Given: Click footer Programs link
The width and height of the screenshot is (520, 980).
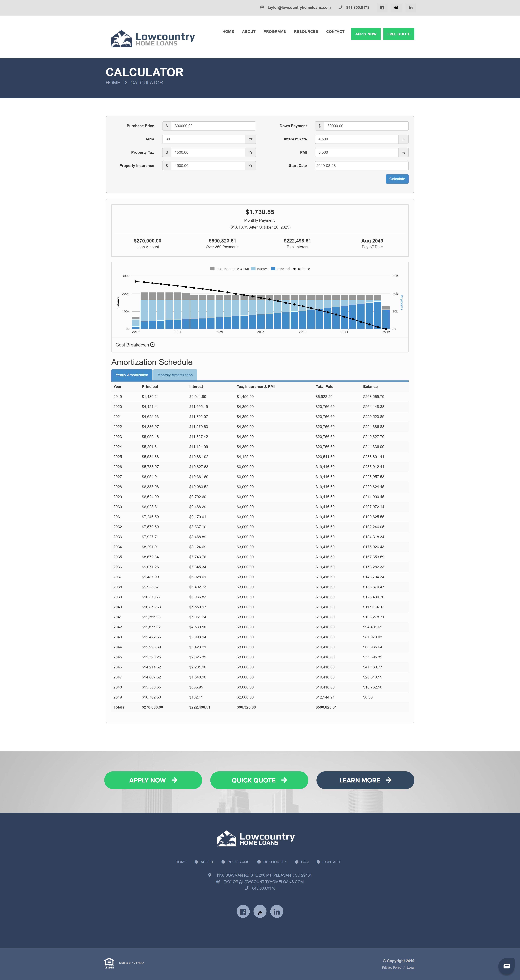Looking at the screenshot, I should click(x=238, y=862).
